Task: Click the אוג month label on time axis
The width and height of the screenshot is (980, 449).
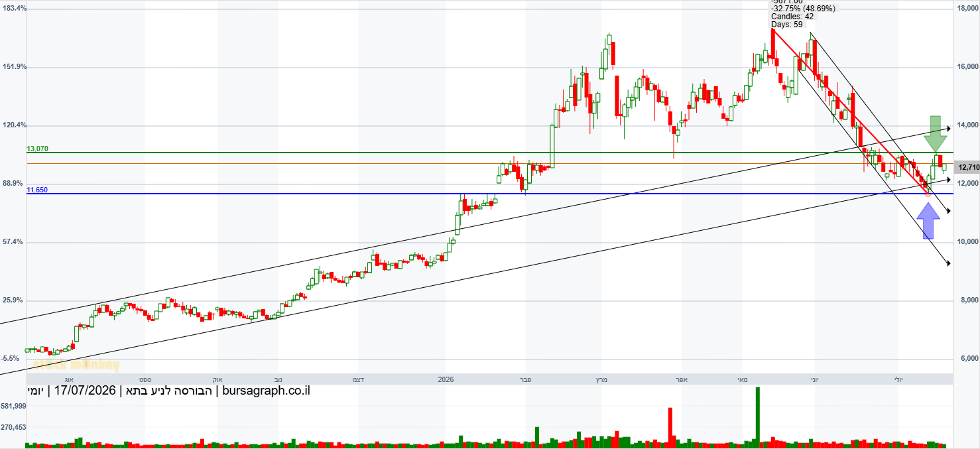Action: [69, 379]
